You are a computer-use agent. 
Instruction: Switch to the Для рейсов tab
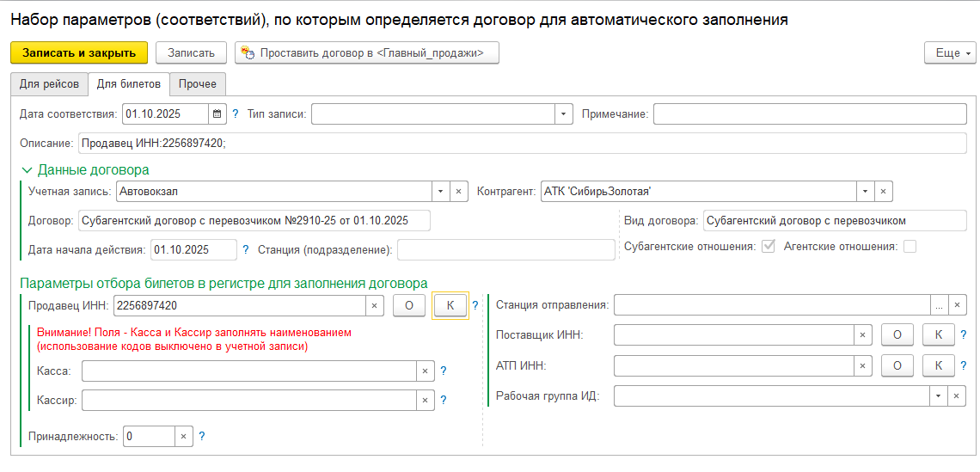point(49,83)
